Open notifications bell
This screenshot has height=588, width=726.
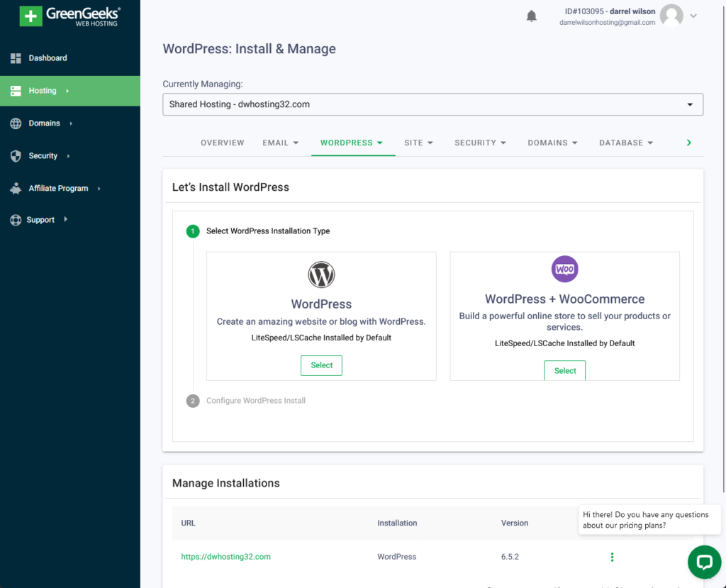click(532, 16)
